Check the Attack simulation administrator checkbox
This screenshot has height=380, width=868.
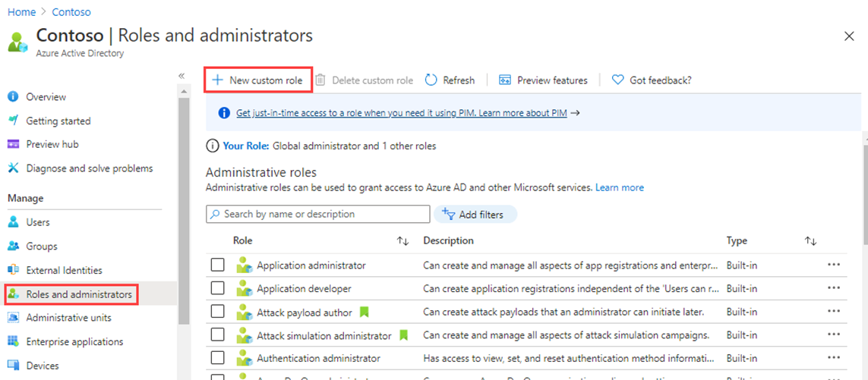point(217,335)
